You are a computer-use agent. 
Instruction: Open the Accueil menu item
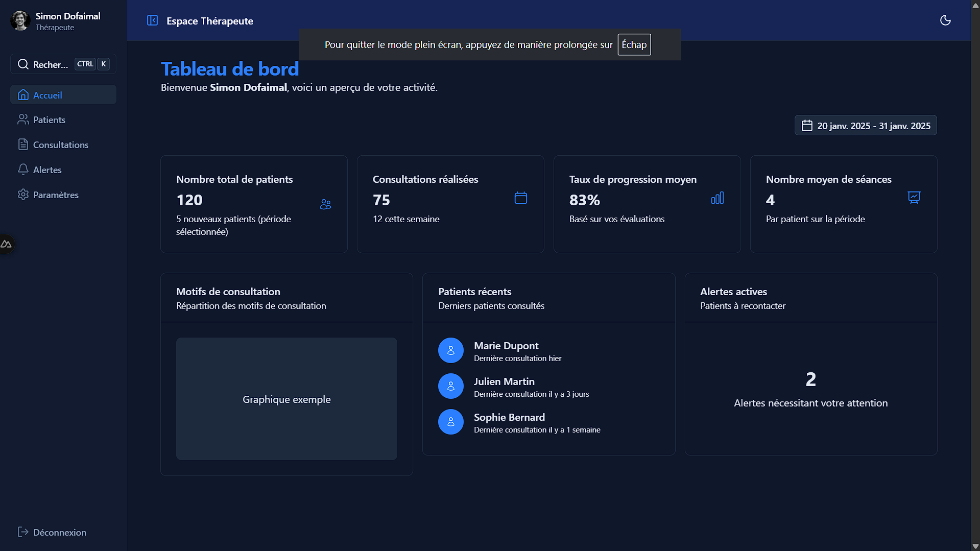(x=63, y=95)
